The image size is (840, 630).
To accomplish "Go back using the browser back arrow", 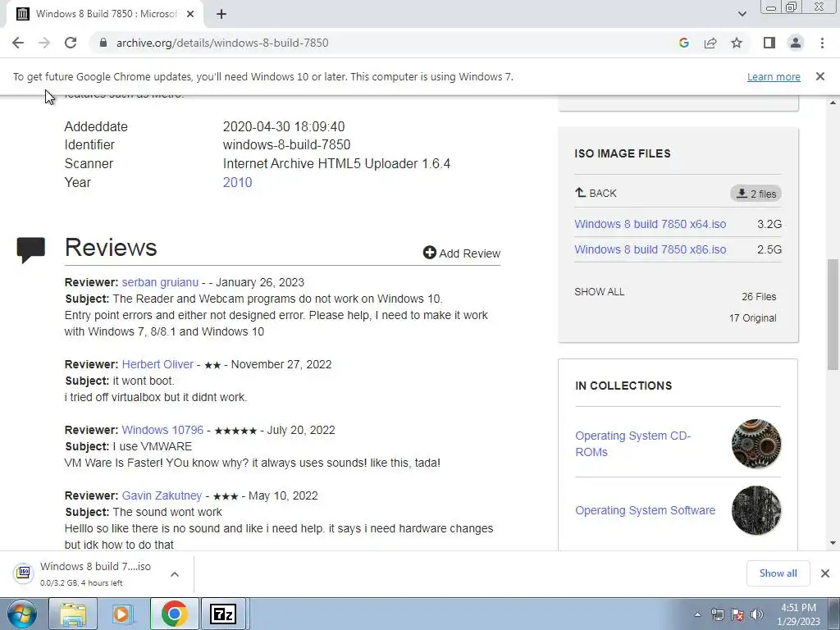I will click(x=18, y=43).
